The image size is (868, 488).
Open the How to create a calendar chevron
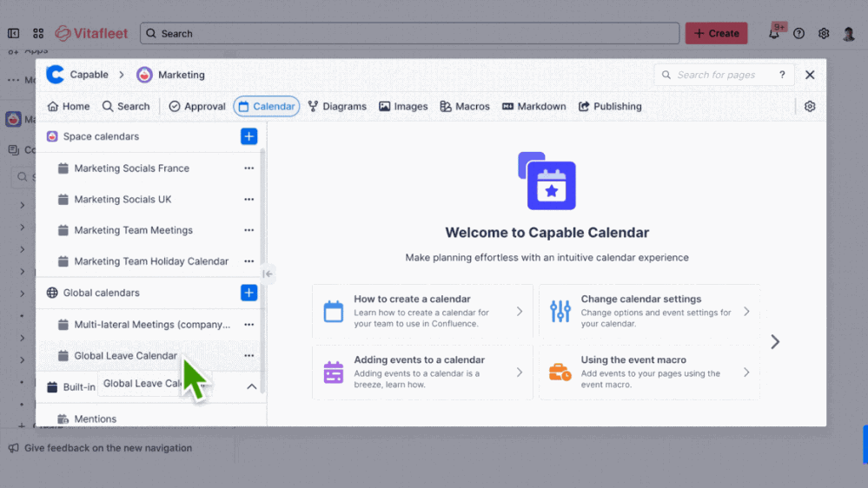tap(520, 312)
